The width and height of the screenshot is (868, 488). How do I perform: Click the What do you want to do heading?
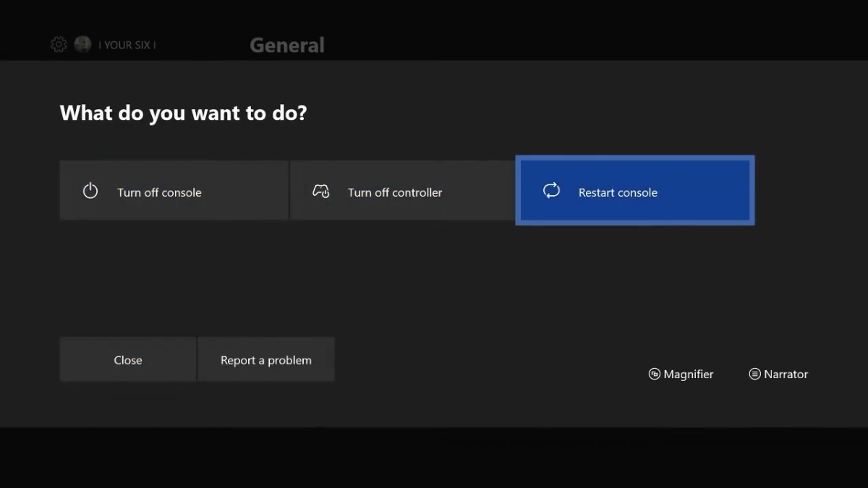coord(183,113)
